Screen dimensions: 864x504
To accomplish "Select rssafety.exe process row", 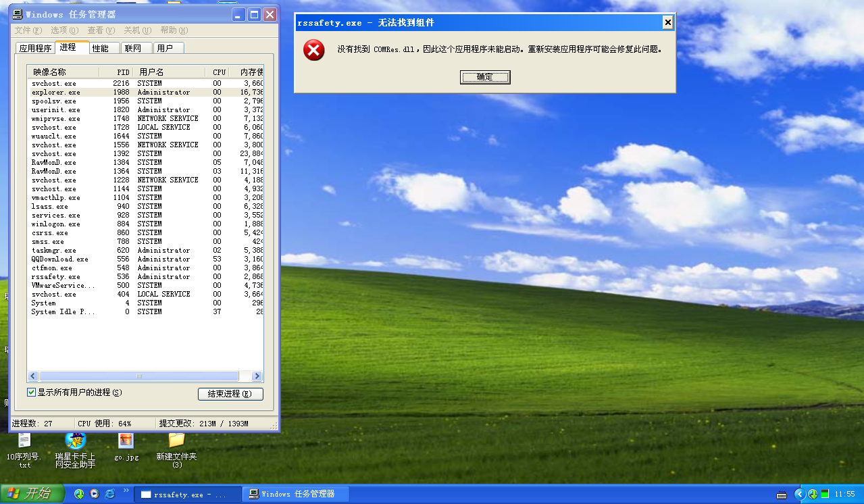I will point(146,276).
